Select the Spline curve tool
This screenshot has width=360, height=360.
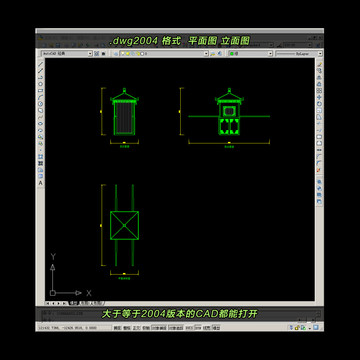[41, 117]
